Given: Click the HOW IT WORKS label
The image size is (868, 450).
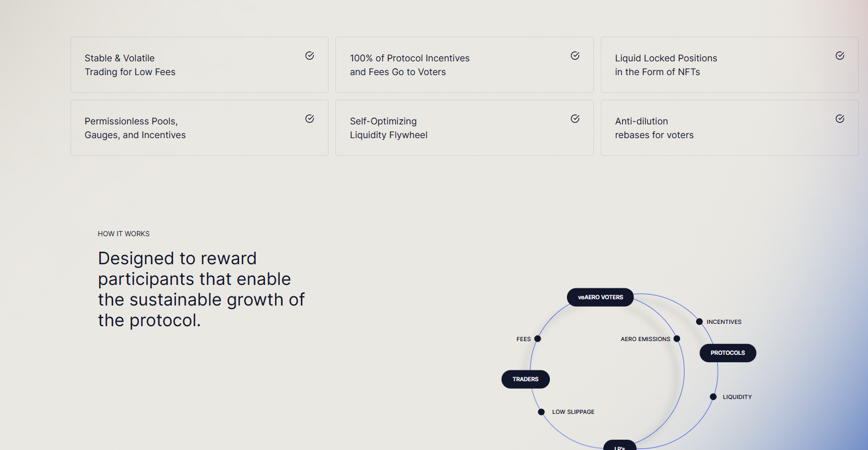Looking at the screenshot, I should pyautogui.click(x=124, y=234).
